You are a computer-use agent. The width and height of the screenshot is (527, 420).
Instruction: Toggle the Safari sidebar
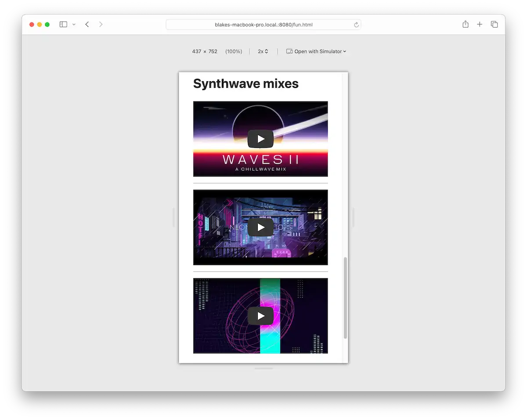63,24
